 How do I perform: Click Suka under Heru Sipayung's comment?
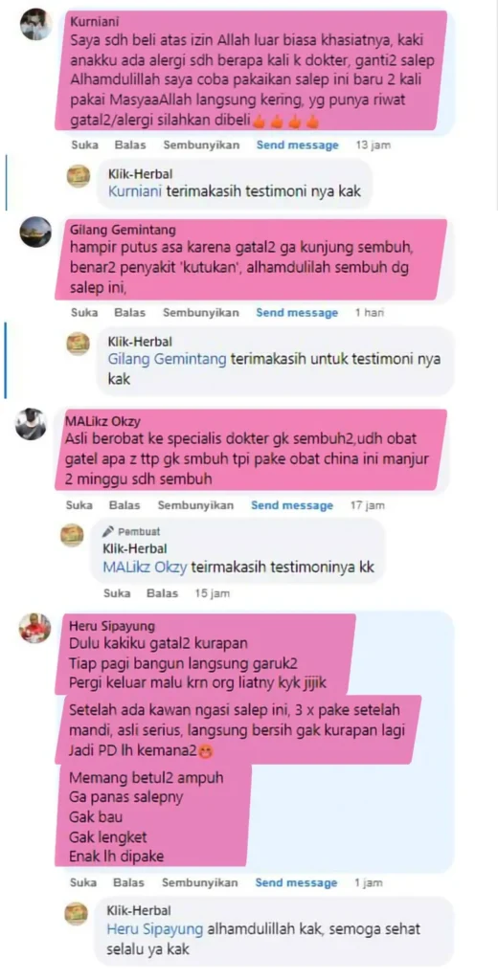(x=83, y=883)
